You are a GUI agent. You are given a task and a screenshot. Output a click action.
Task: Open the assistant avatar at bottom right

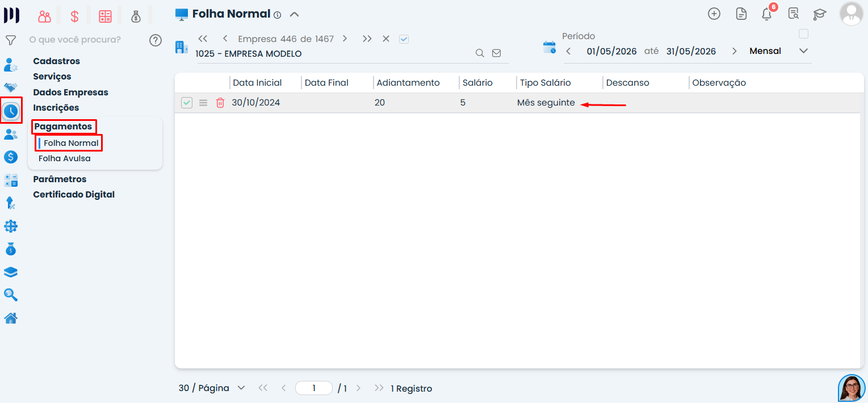852,388
